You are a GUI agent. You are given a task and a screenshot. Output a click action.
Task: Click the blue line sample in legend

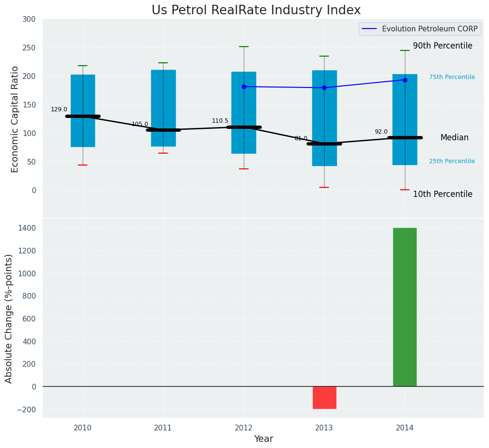click(x=369, y=29)
